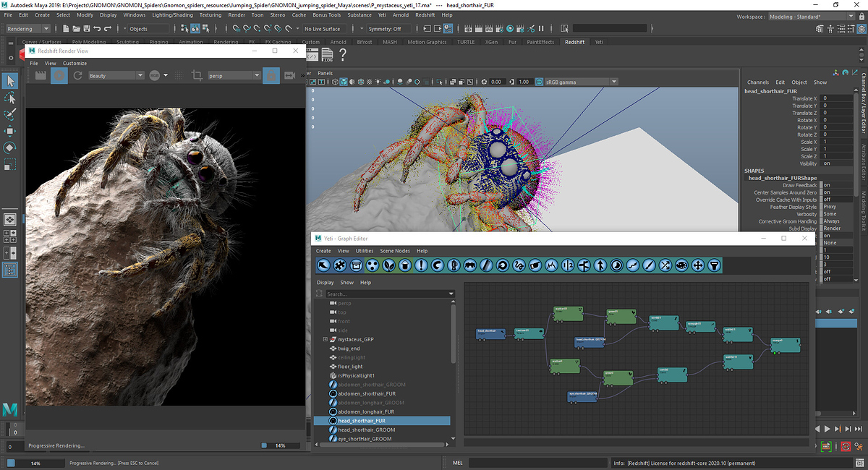Image resolution: width=868 pixels, height=470 pixels.
Task: Toggle the pause viewport button in the status line
Action: [541, 29]
